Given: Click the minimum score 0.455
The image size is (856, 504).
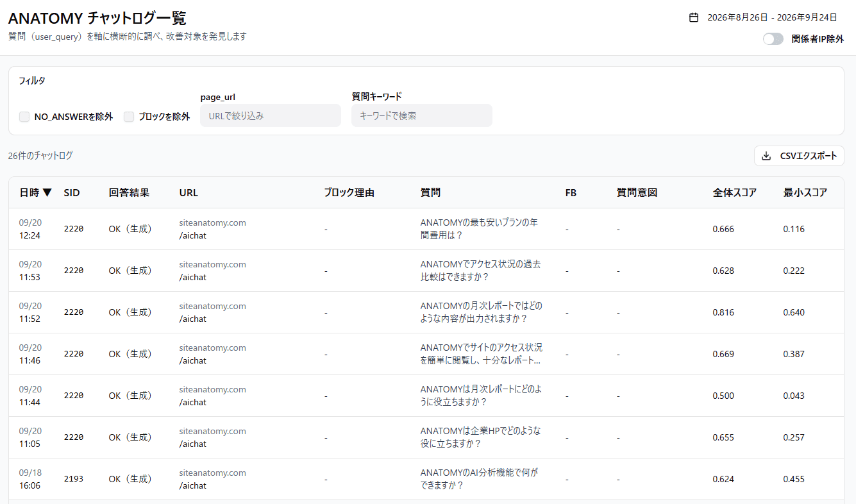Looking at the screenshot, I should click(x=794, y=479).
